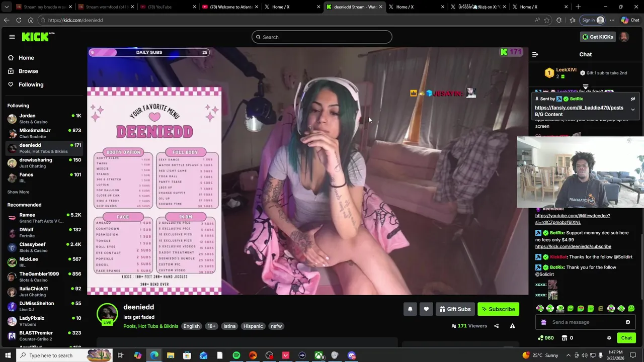Screen dimensions: 644x362
Task: Open MikeSmallsJr channel in sidebar
Action: pyautogui.click(x=44, y=133)
